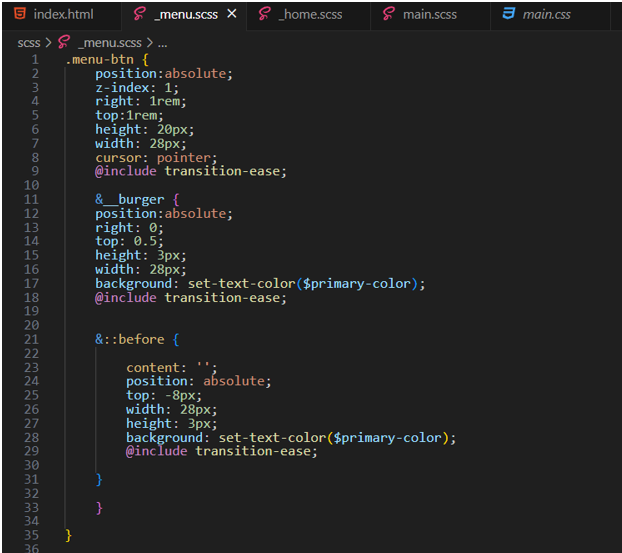Click the Sass icon in the breadcrumb bar
Screen dimensions: 622x553
tap(65, 43)
